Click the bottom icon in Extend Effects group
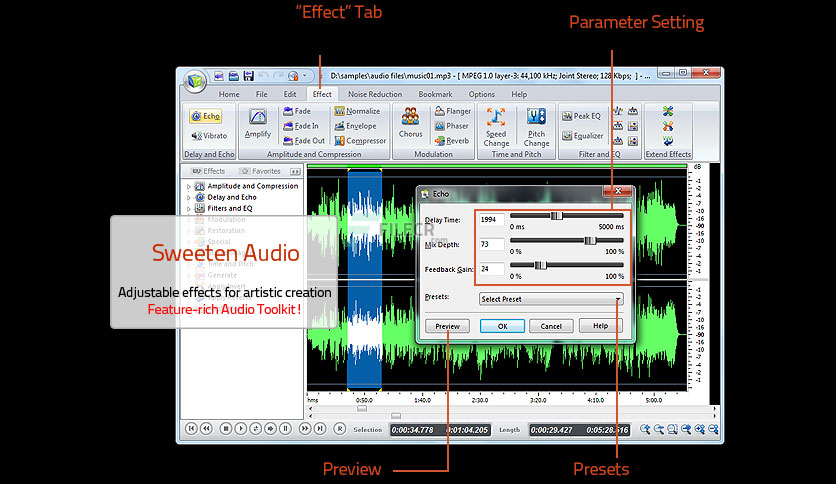 pyautogui.click(x=668, y=141)
